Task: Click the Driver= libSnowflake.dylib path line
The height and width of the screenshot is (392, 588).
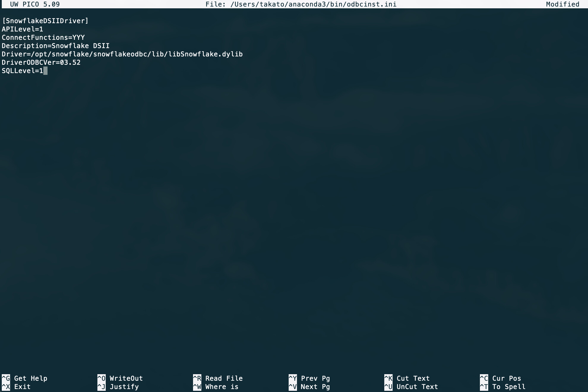Action: tap(122, 54)
